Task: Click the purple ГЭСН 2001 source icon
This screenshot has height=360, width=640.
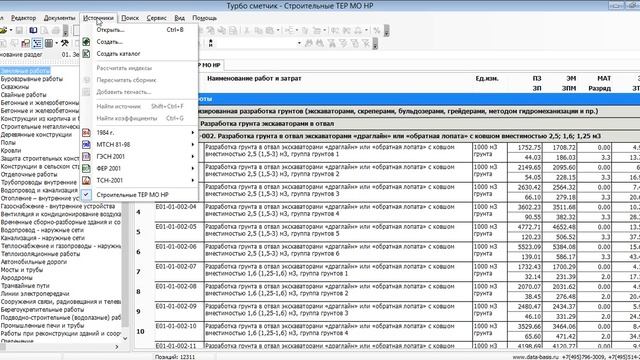Action: click(86, 156)
